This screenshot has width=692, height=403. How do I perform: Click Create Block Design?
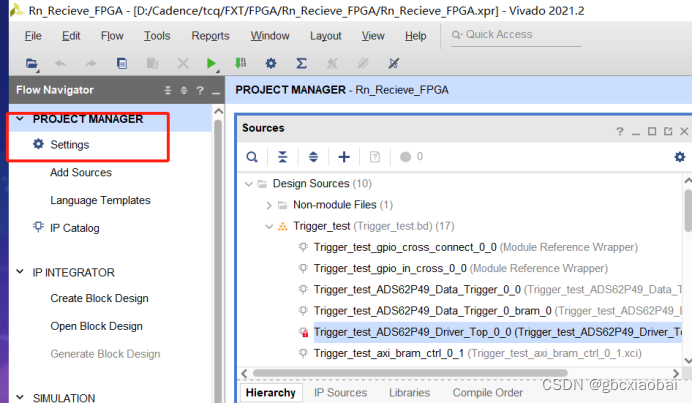click(x=99, y=298)
